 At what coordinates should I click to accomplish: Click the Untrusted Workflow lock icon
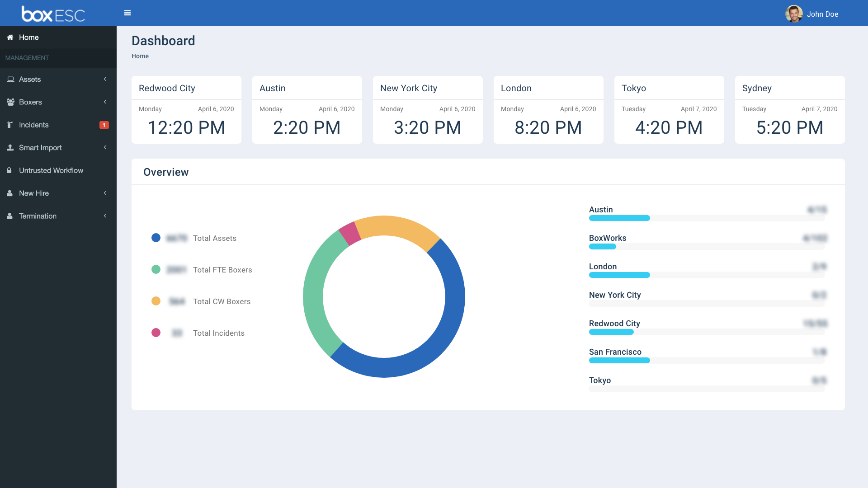(10, 170)
